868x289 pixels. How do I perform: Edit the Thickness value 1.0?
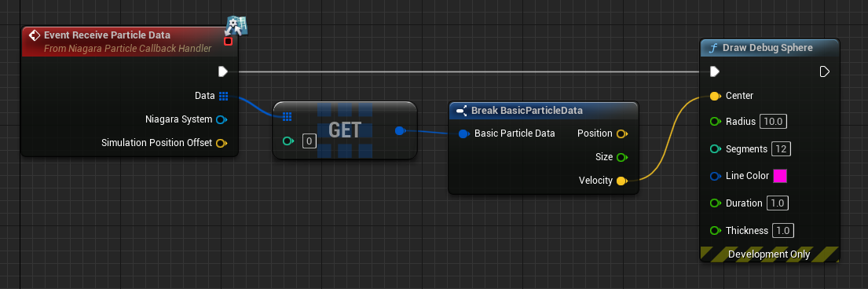point(782,230)
